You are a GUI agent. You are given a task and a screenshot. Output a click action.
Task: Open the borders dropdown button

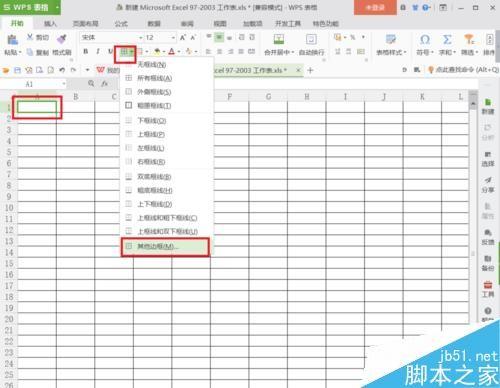126,52
